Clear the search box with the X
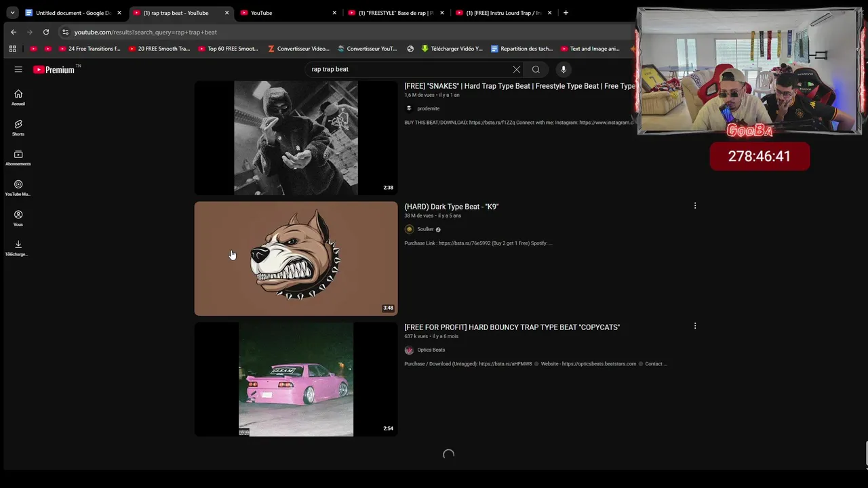This screenshot has height=488, width=868. [517, 69]
